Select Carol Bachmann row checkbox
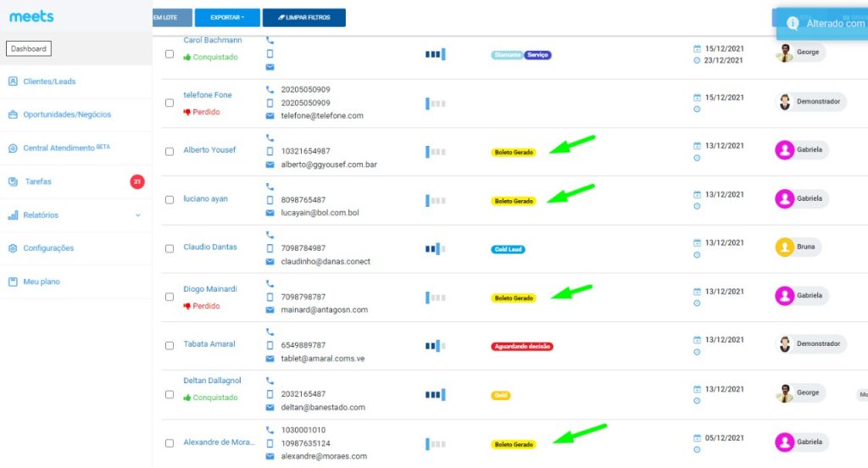 coord(170,54)
